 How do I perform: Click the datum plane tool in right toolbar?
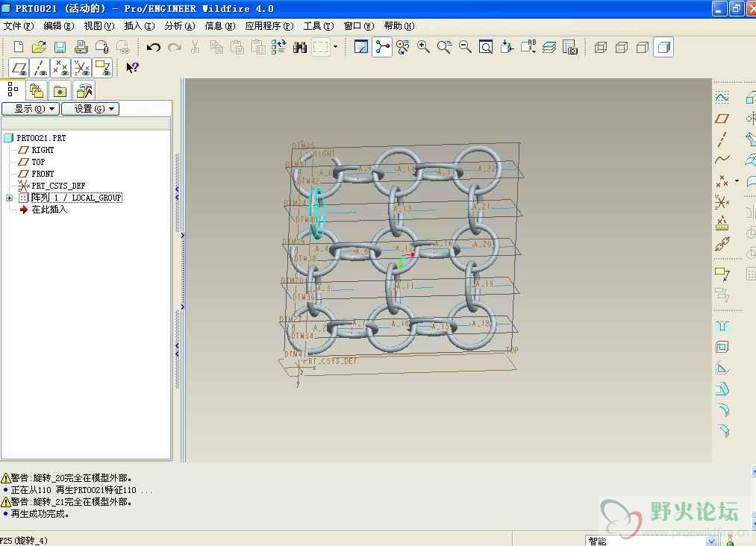tap(722, 119)
